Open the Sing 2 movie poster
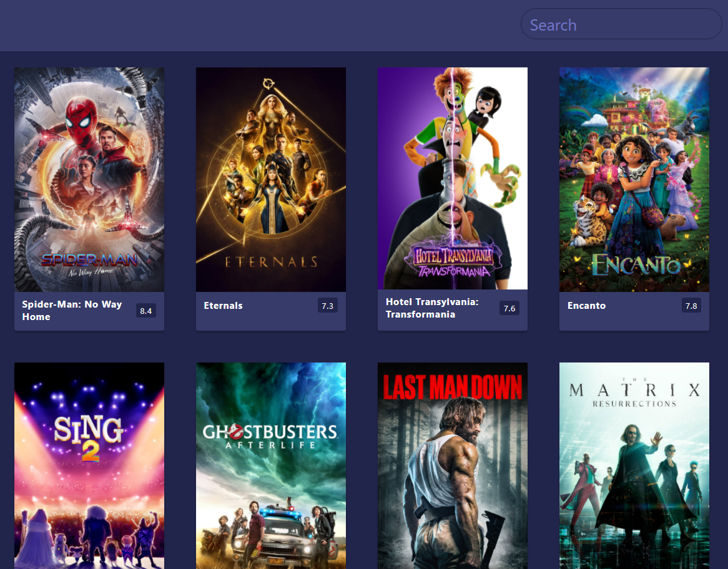Viewport: 728px width, 569px height. pos(89,465)
